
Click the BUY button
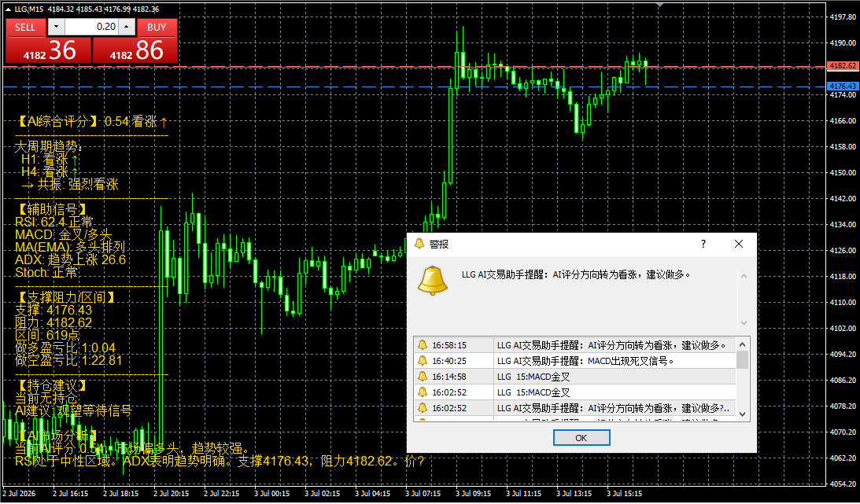tap(157, 28)
